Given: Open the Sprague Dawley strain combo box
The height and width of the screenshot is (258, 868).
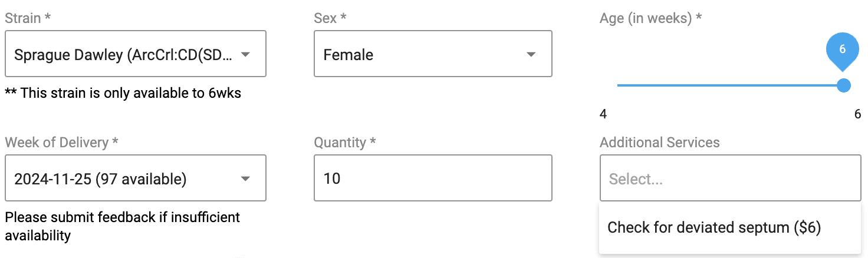Looking at the screenshot, I should click(124, 55).
